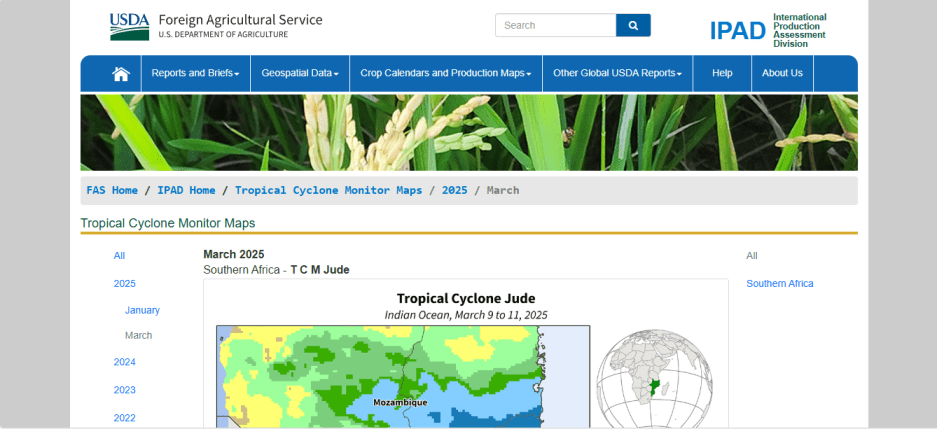Go to FAS Home breadcrumb link
The height and width of the screenshot is (429, 937).
pyautogui.click(x=112, y=190)
